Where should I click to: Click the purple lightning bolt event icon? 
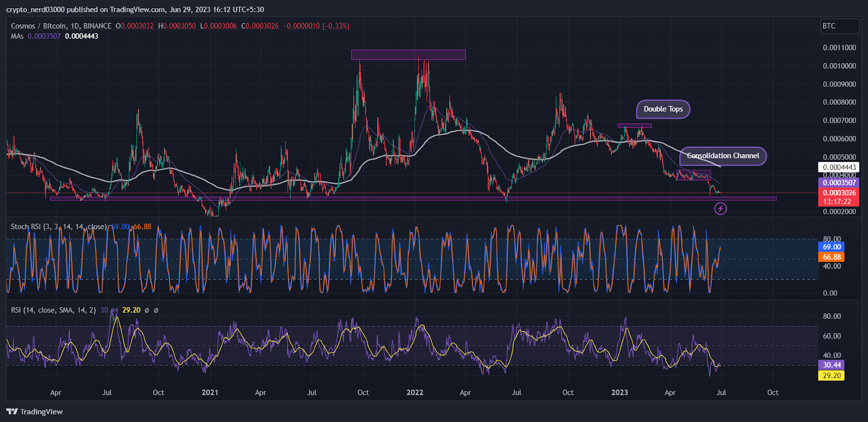pos(720,208)
